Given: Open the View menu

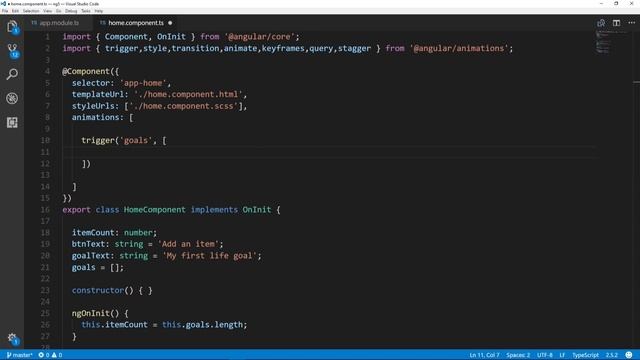Looking at the screenshot, I should point(47,11).
